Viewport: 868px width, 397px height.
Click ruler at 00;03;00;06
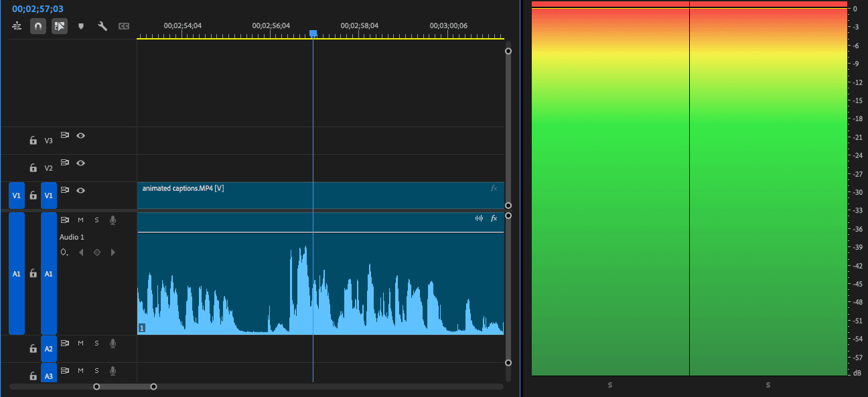pyautogui.click(x=449, y=25)
